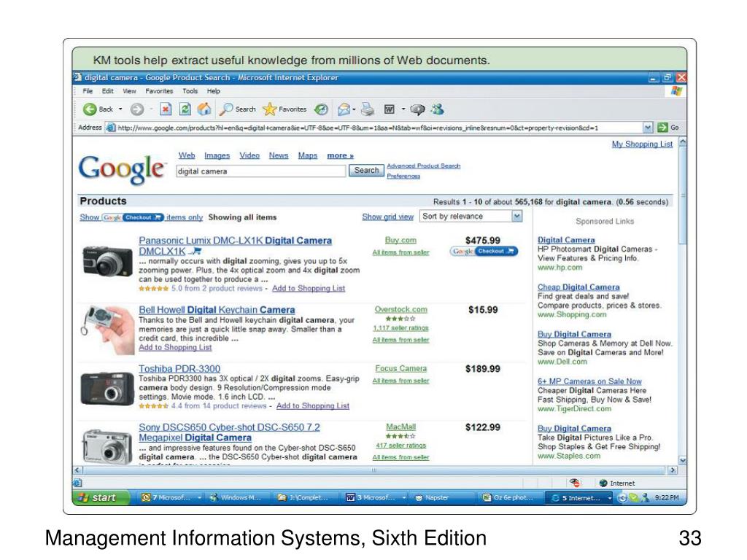Viewport: 747px width, 560px height.
Task: Click the Images link above search box
Action: click(217, 156)
